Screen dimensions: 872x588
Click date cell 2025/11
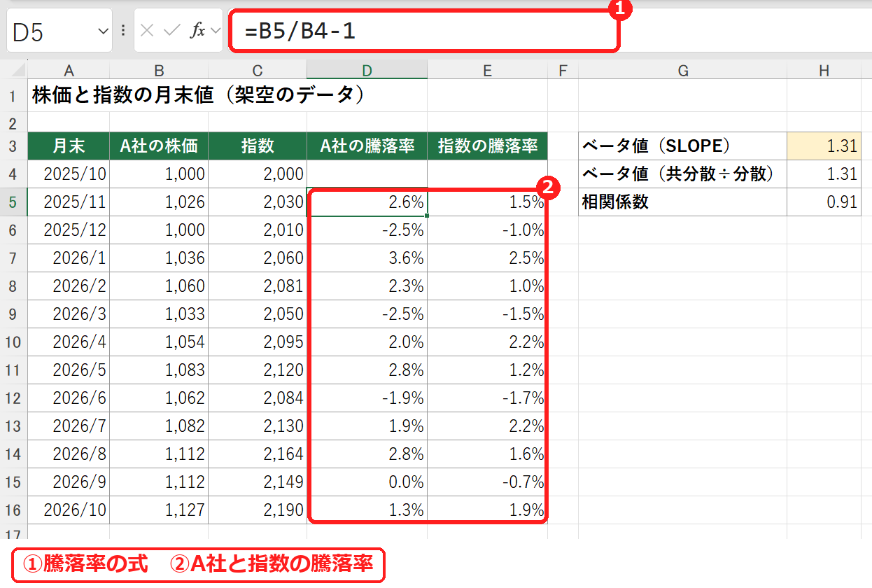coord(69,202)
